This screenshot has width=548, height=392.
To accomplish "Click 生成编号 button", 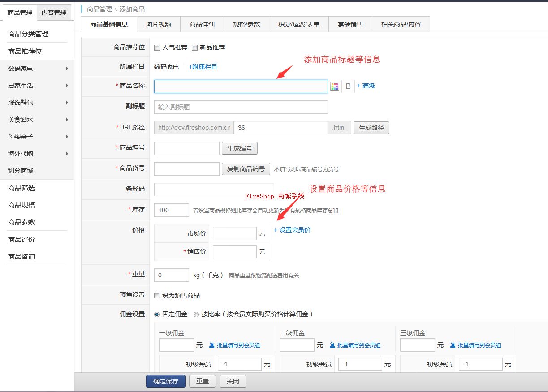I will (x=240, y=148).
